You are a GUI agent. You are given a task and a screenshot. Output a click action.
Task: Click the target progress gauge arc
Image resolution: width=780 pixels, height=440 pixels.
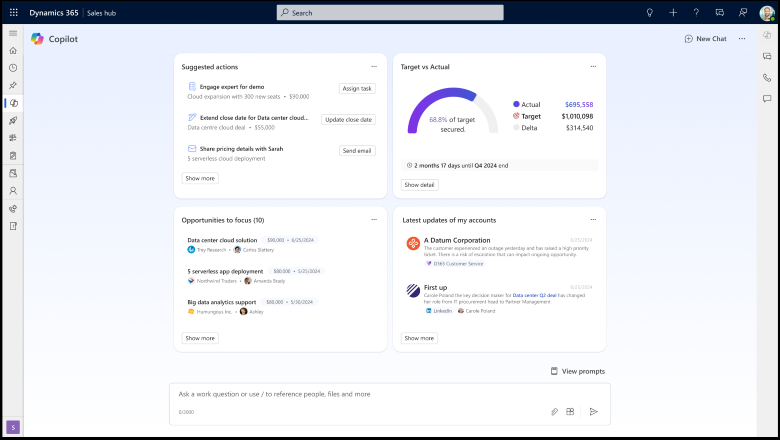click(x=453, y=110)
